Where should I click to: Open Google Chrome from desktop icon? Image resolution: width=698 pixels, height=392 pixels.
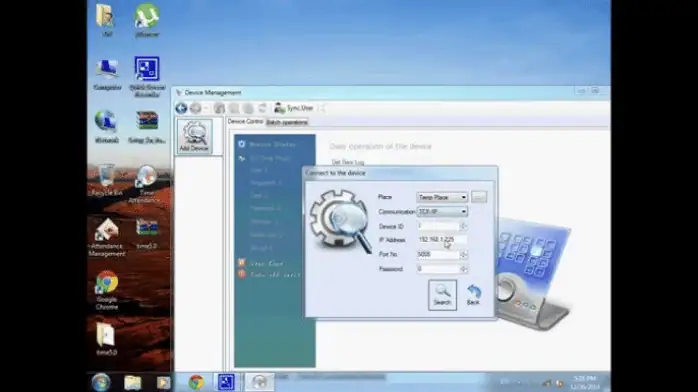click(107, 290)
